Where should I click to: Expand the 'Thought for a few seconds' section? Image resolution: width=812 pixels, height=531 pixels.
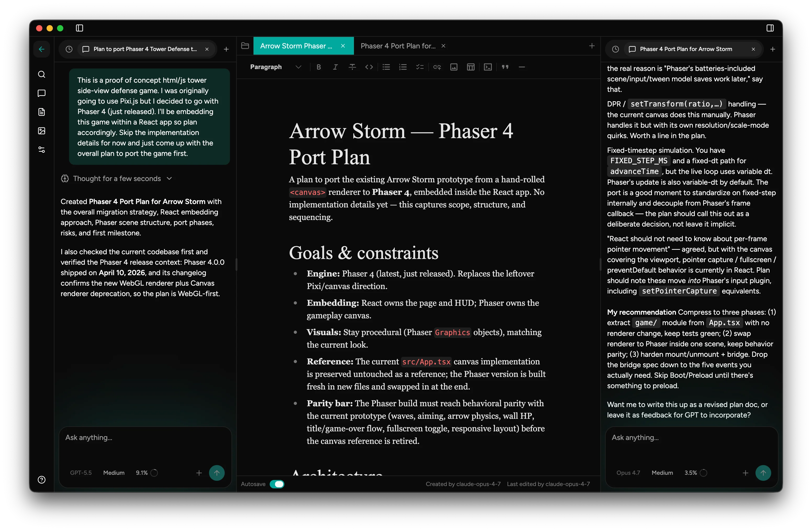click(117, 178)
